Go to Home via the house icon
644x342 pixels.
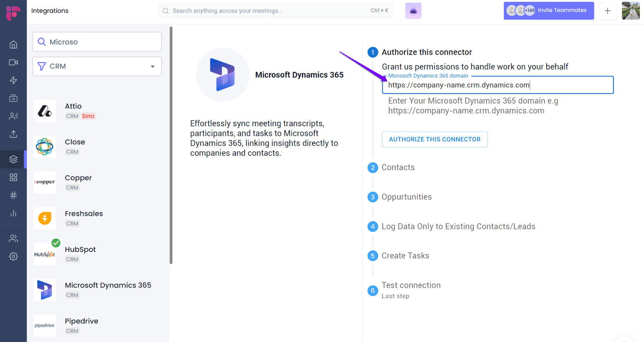pos(13,45)
